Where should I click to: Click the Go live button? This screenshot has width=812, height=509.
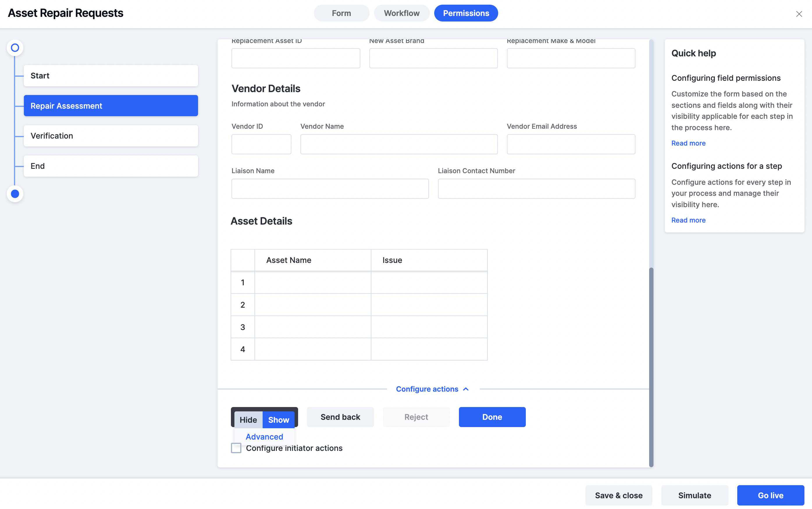[x=770, y=495]
